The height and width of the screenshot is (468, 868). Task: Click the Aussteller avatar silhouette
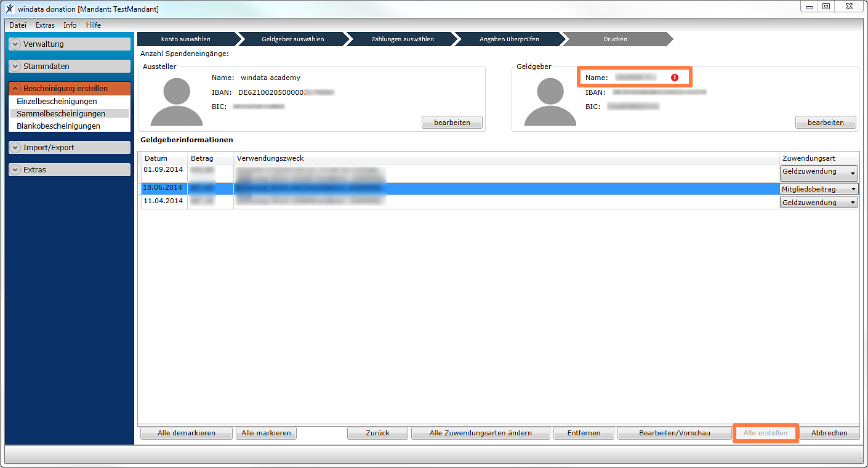[176, 102]
